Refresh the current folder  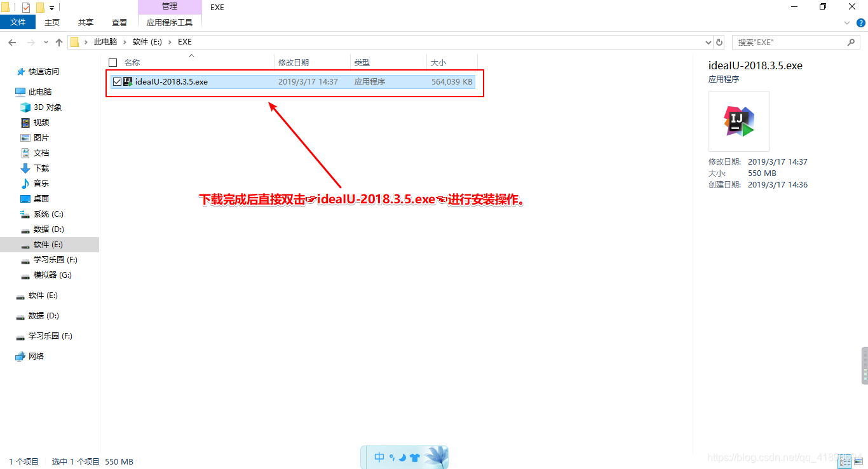click(x=719, y=42)
